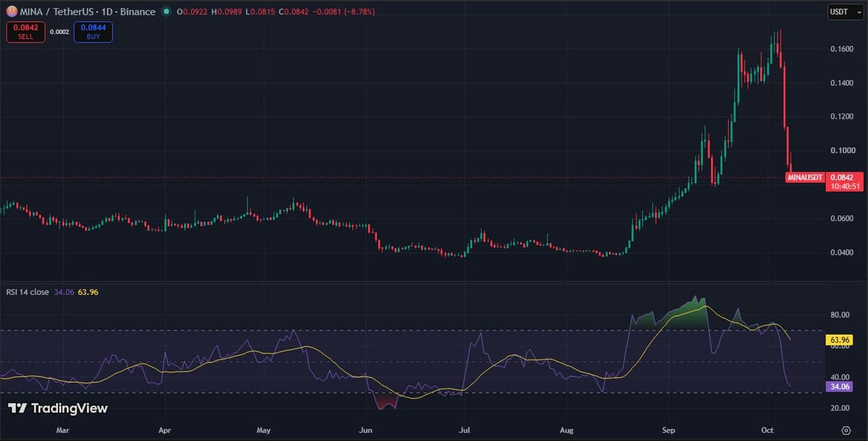Image resolution: width=868 pixels, height=441 pixels.
Task: Click the Jun date on time axis
Action: [365, 430]
